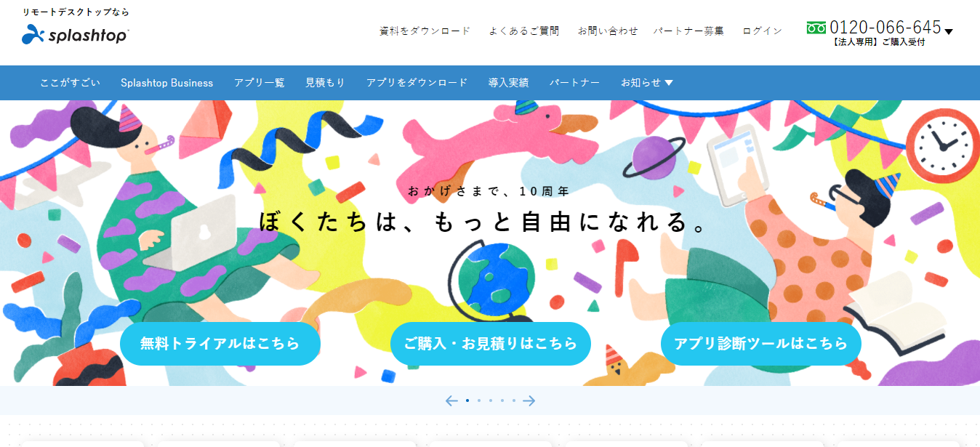Open the Splashtop Business menu item
The image size is (980, 447).
pyautogui.click(x=167, y=83)
